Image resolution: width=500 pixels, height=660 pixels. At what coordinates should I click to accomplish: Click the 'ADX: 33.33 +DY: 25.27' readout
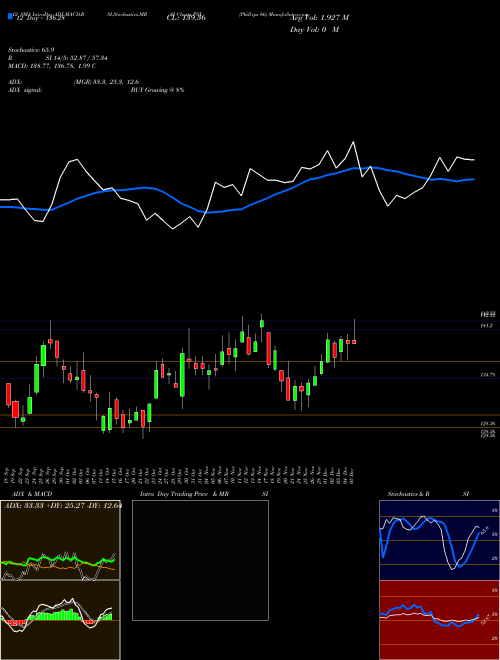coord(63,506)
